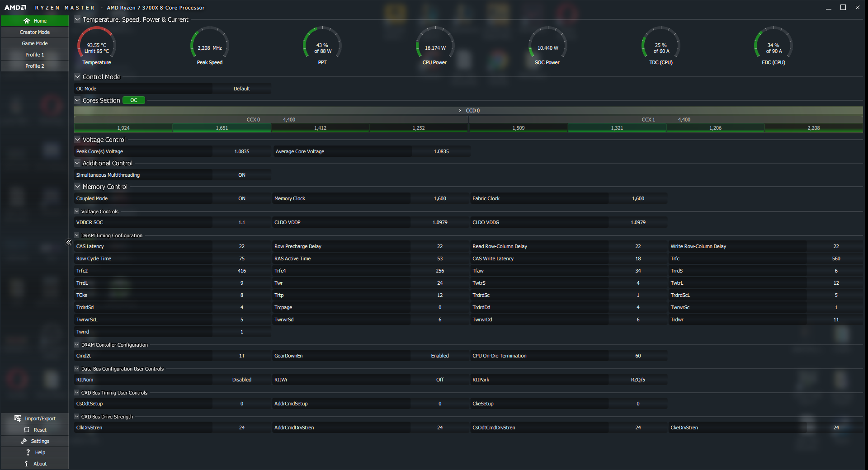Collapse the Voltage Control section
This screenshot has width=868, height=470.
77,140
